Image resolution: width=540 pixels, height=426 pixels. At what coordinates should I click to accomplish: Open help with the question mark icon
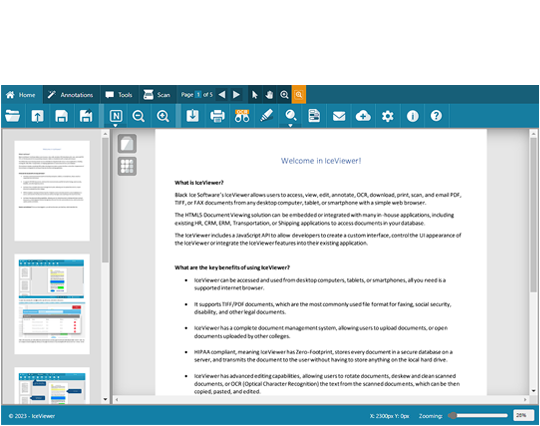[436, 116]
